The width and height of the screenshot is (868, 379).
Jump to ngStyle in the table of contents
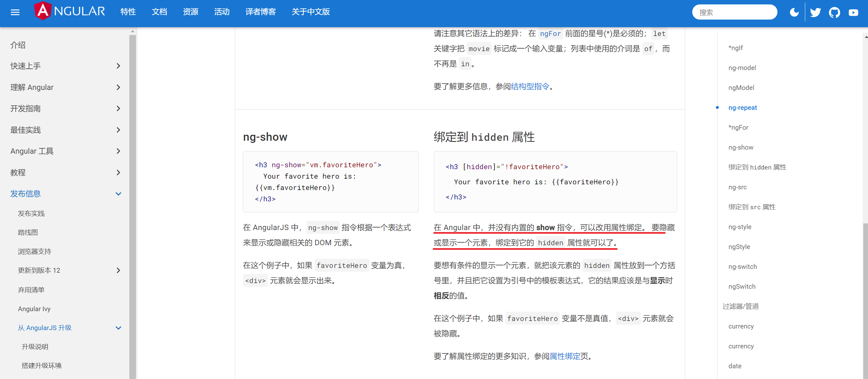click(739, 246)
